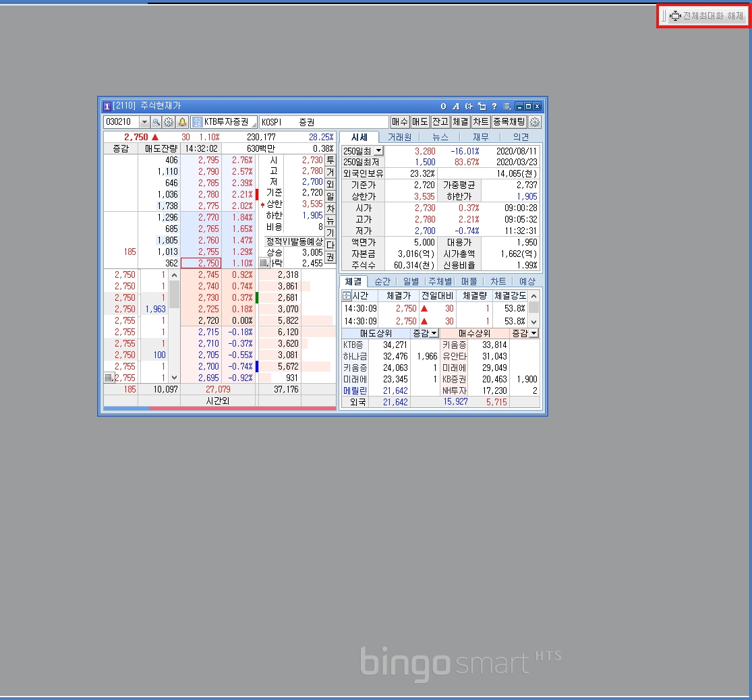
Task: Click the font 'A' icon in title bar
Action: click(456, 107)
